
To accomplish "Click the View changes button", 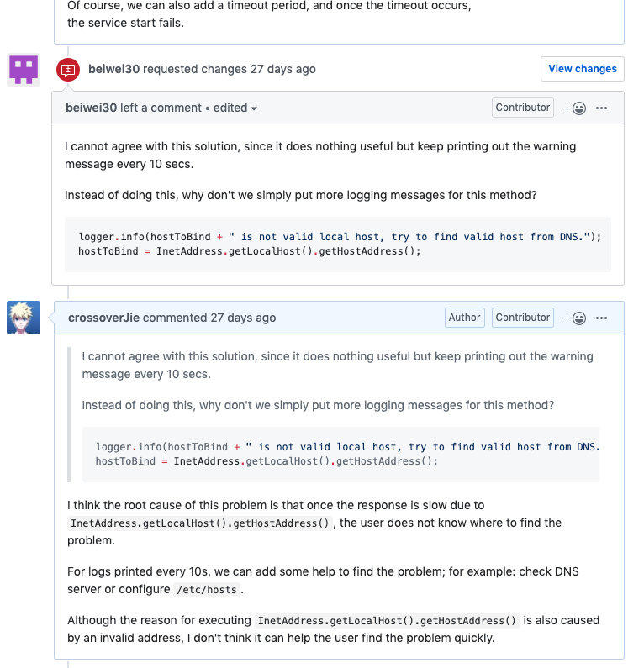I will [x=582, y=69].
